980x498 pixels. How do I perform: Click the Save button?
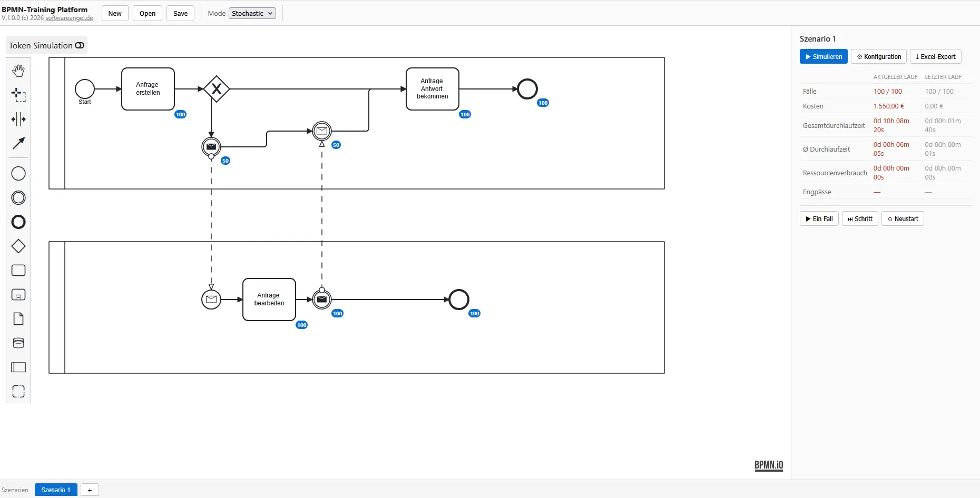point(181,13)
